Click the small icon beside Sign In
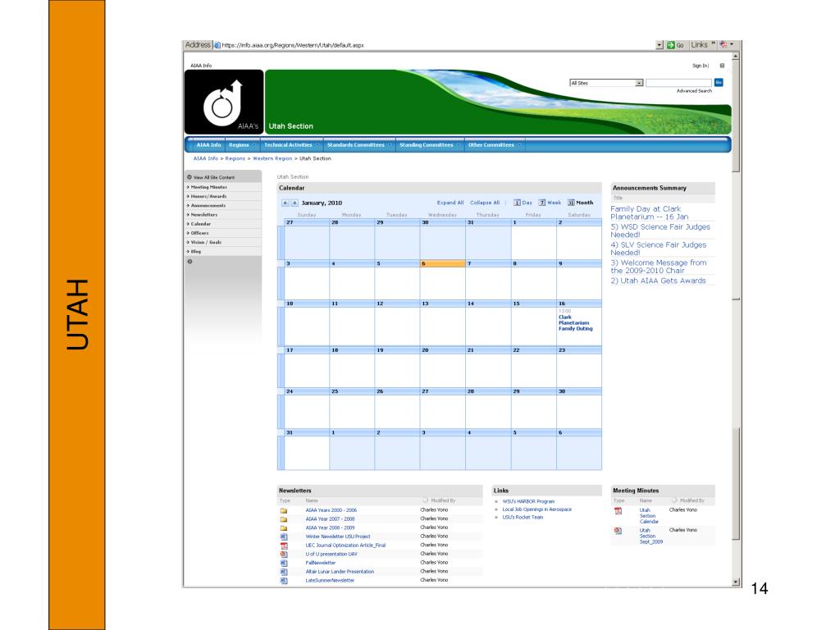Viewport: 840px width, 630px height. 722,66
